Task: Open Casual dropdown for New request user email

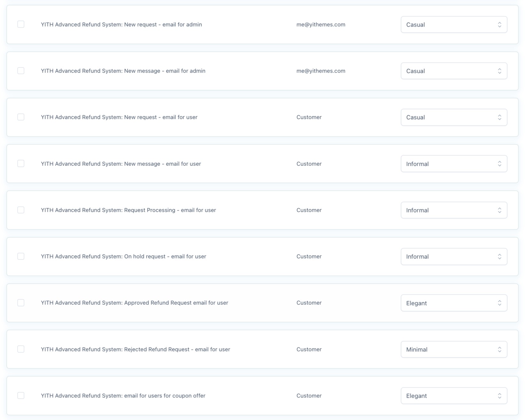Action: 454,117
